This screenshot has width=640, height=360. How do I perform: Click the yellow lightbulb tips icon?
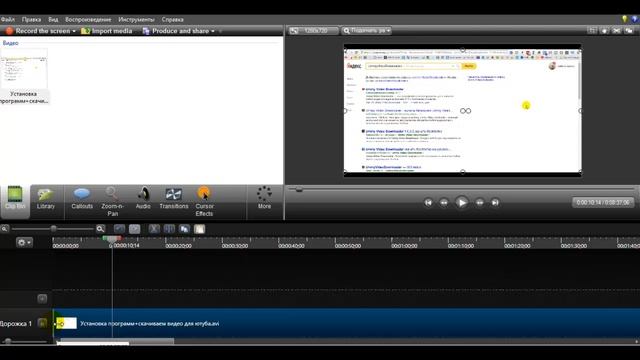(x=624, y=19)
